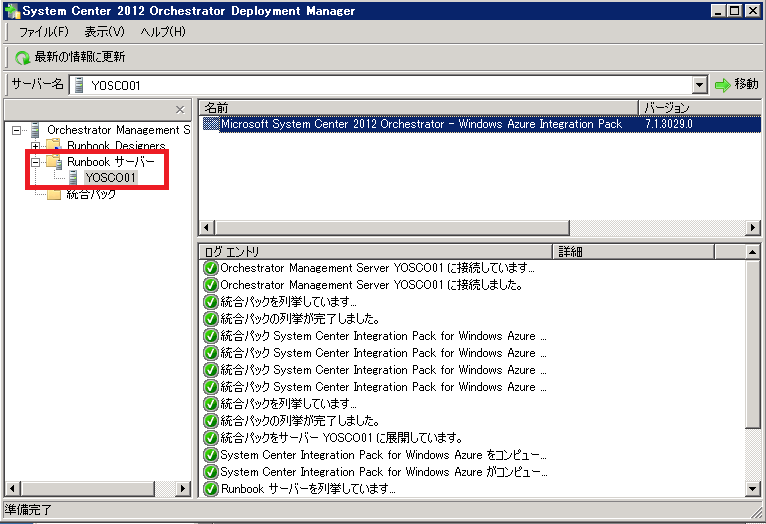Open the ファイル(F) menu
Viewport: 766px width, 524px height.
pos(43,32)
